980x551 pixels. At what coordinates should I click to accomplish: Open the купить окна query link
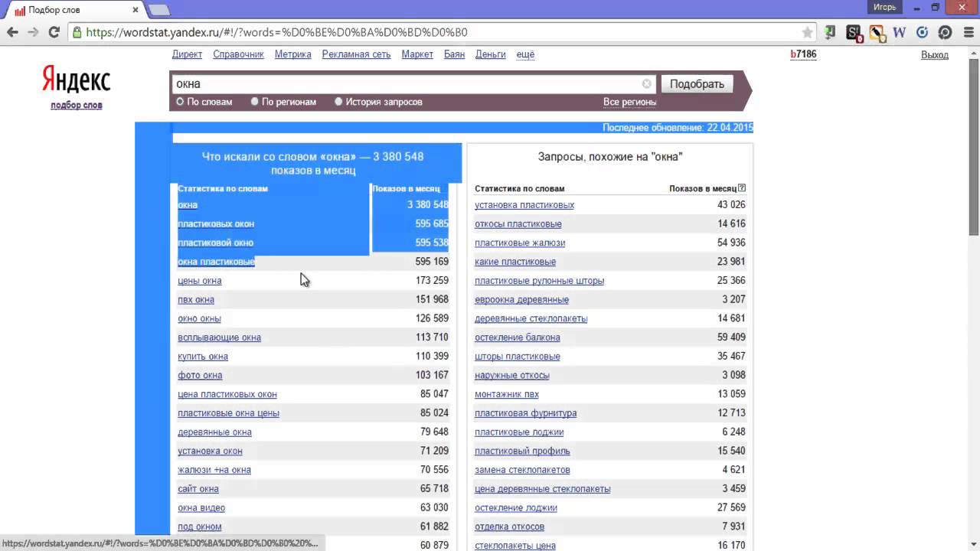(202, 356)
